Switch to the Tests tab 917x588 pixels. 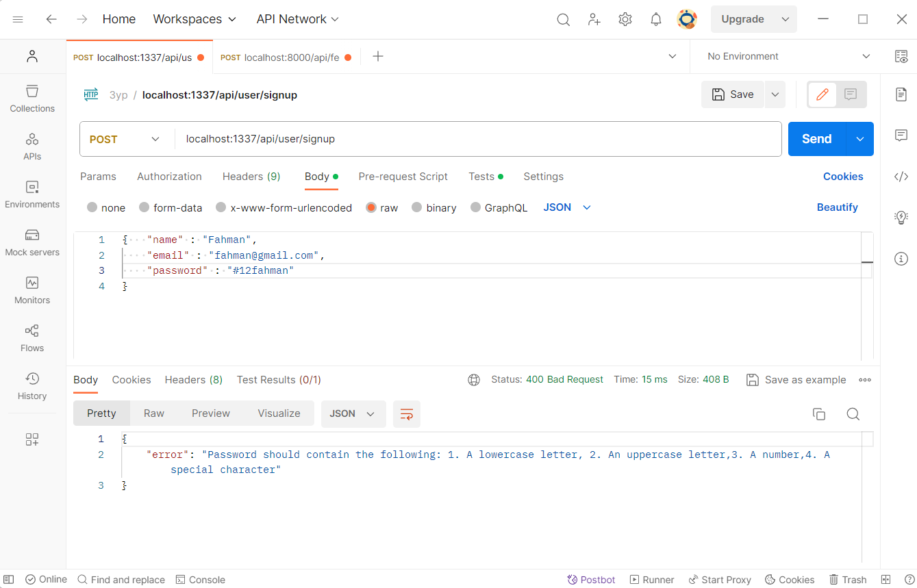[486, 177]
